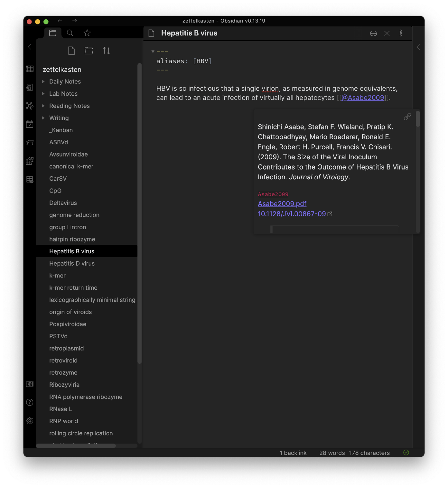Open the Asabe2009.pdf link
The width and height of the screenshot is (448, 488).
(x=282, y=204)
